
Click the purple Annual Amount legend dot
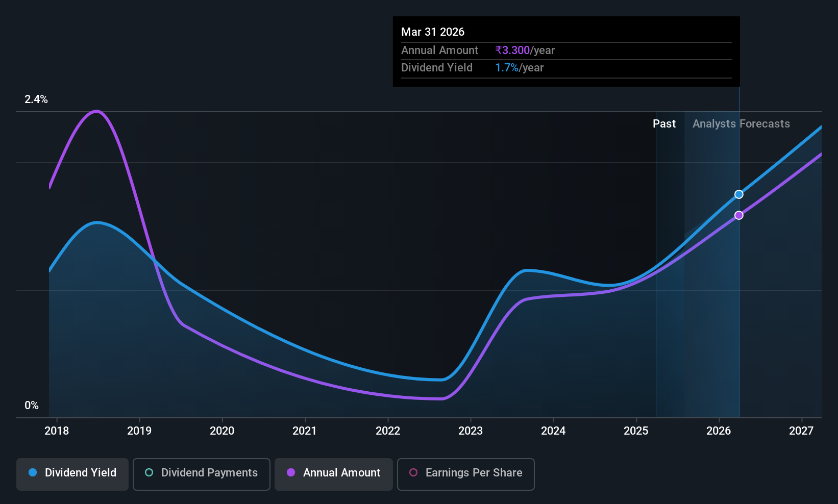click(291, 472)
